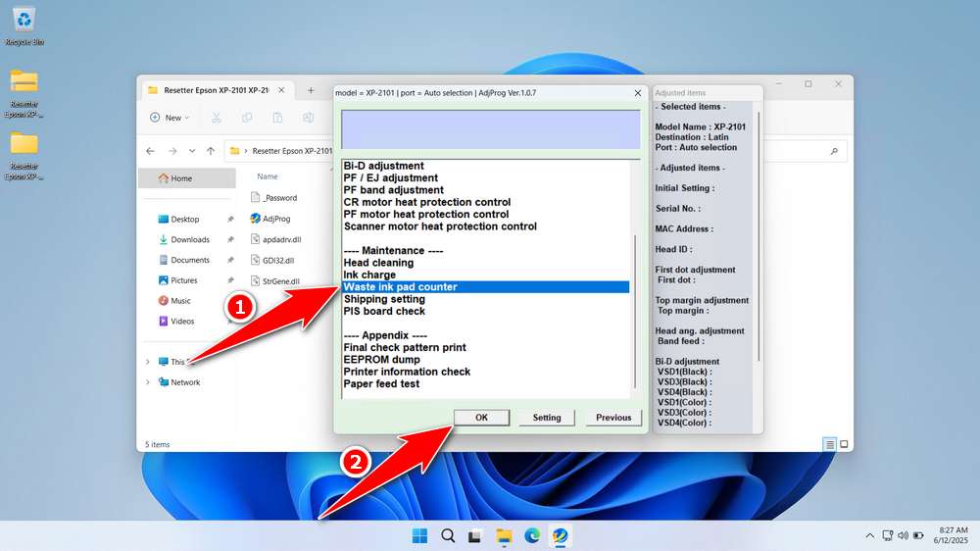Image resolution: width=980 pixels, height=551 pixels.
Task: Expand This PC tree node
Action: [148, 362]
